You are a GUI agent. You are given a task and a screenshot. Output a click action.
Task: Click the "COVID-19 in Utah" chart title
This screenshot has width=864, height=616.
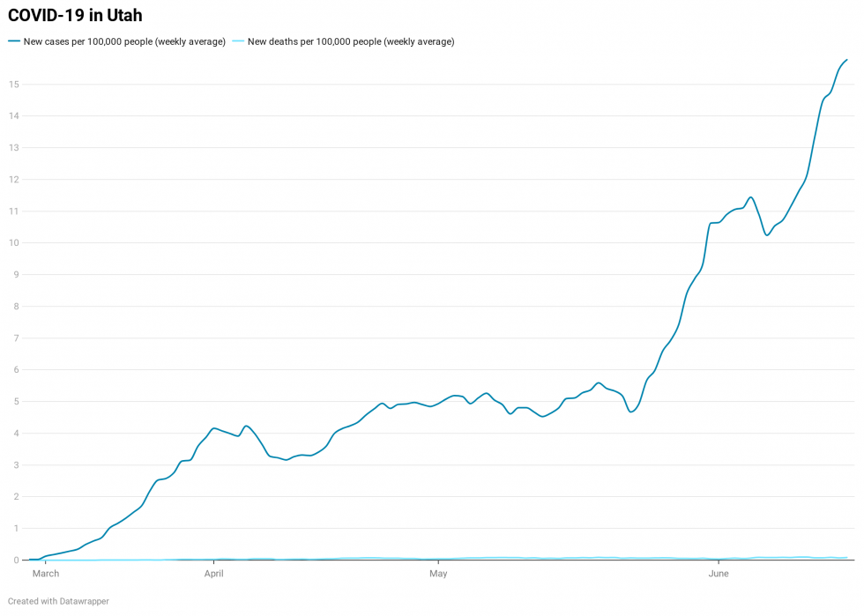click(x=75, y=16)
